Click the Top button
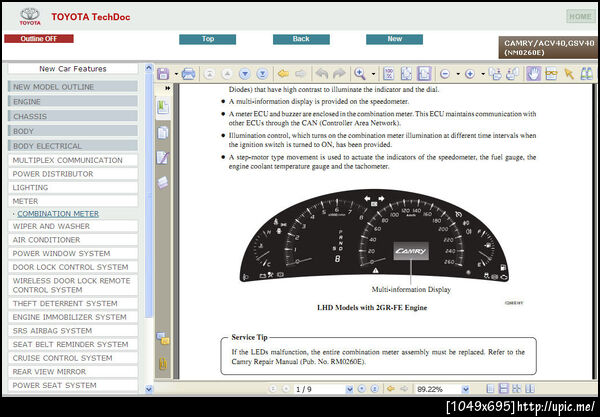The image size is (600, 417). pyautogui.click(x=207, y=39)
